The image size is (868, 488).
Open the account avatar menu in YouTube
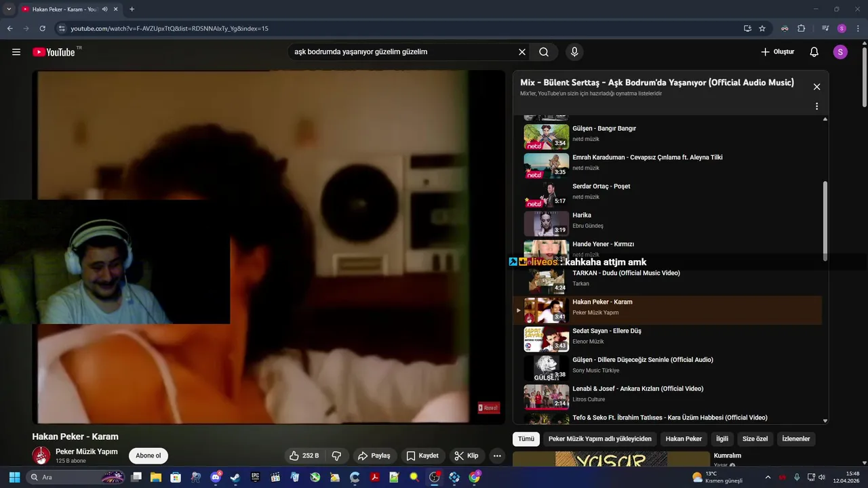tap(840, 52)
